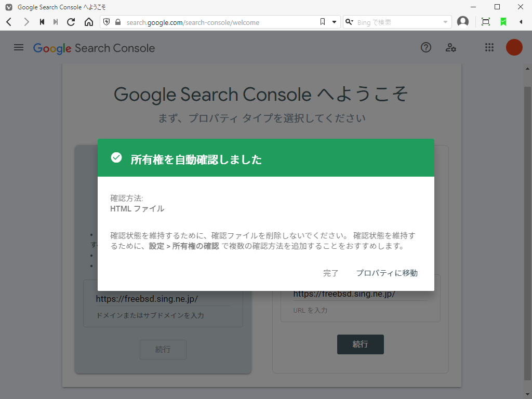Go forward with the browser forward arrow
The height and width of the screenshot is (399, 532).
(26, 22)
